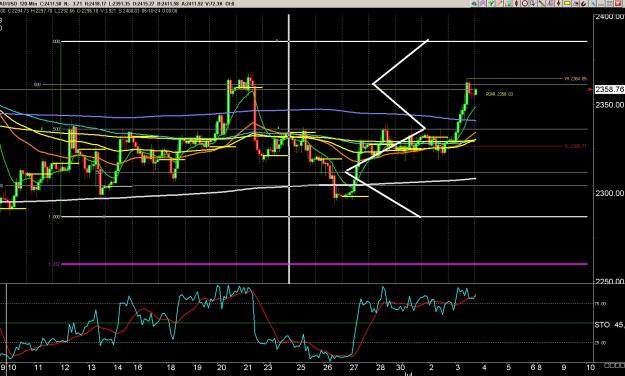Click the yellow price annotation near 2358
Viewport: 625px width, 376px height.
tap(499, 94)
